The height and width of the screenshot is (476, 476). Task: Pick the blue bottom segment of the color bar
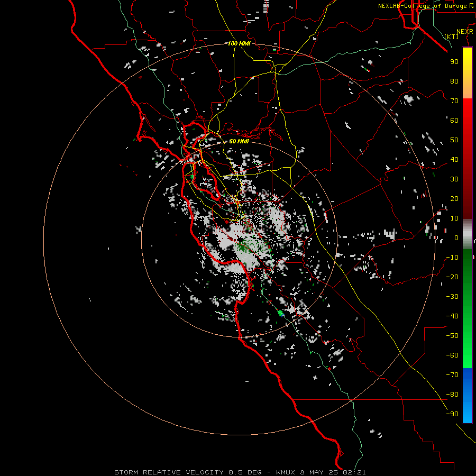tap(467, 395)
